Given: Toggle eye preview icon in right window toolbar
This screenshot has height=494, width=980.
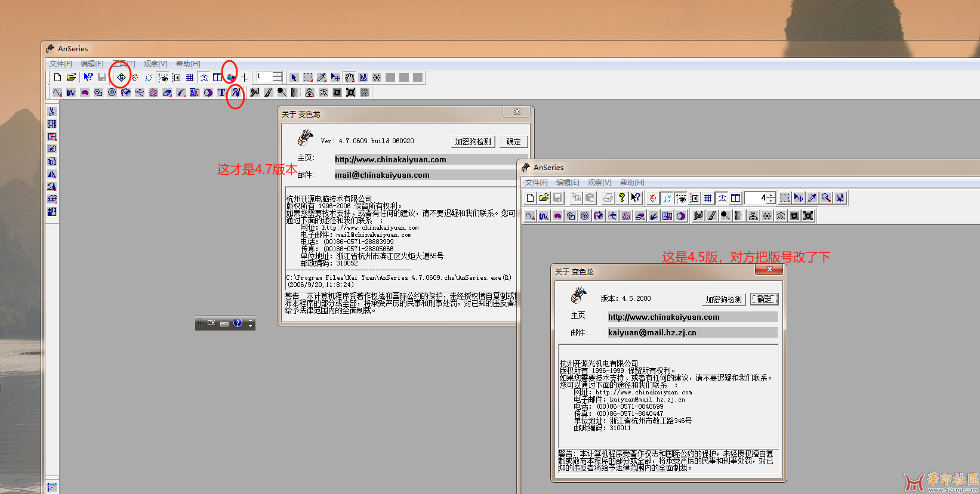Looking at the screenshot, I should [x=680, y=198].
